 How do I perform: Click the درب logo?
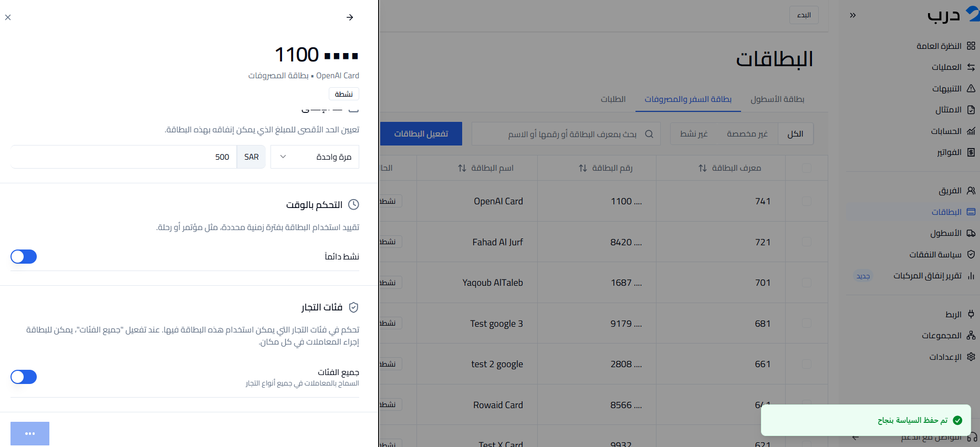953,15
